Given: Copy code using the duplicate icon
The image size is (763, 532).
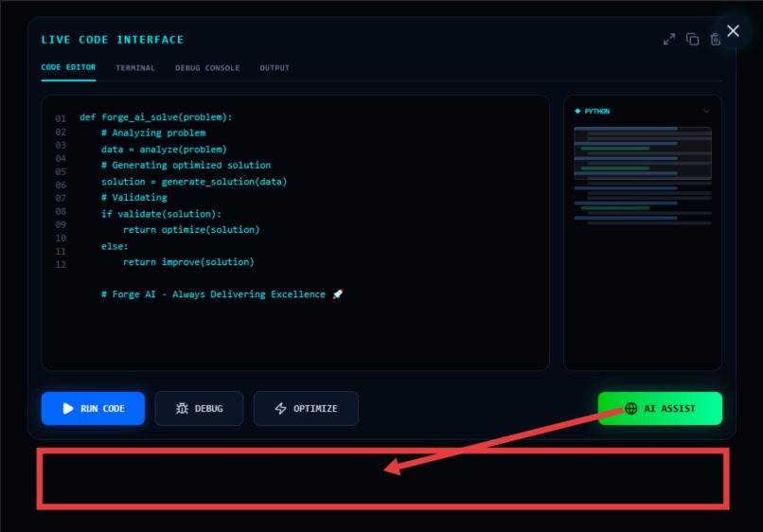Looking at the screenshot, I should (692, 39).
